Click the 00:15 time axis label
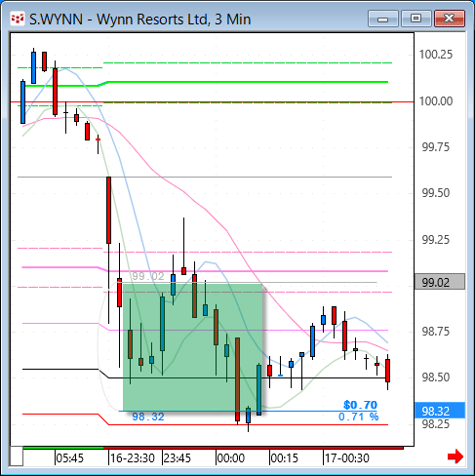 (285, 458)
